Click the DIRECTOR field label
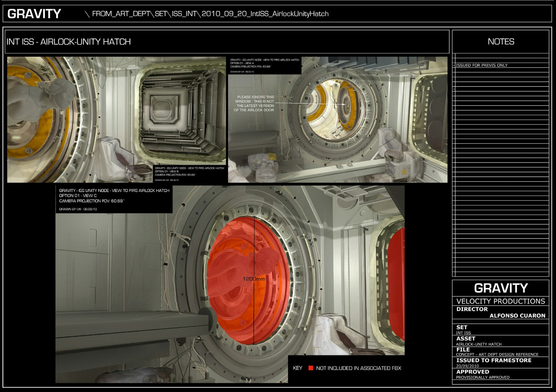Viewport: 556px width, 392px height. (472, 309)
